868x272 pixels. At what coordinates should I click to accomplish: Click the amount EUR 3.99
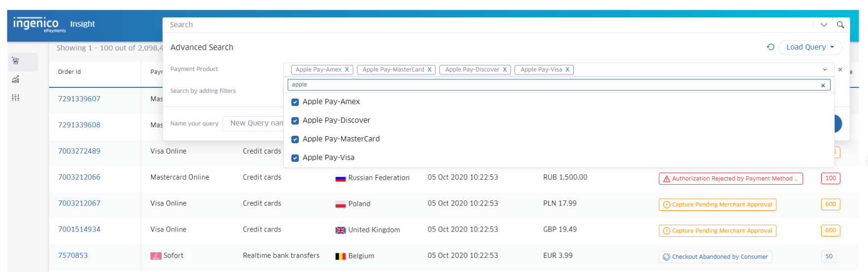558,256
